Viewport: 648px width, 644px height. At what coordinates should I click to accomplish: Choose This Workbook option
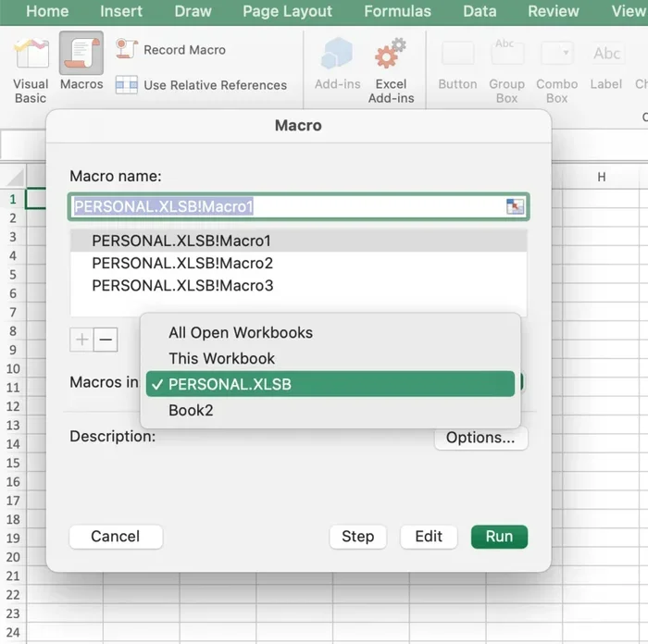[x=330, y=358]
